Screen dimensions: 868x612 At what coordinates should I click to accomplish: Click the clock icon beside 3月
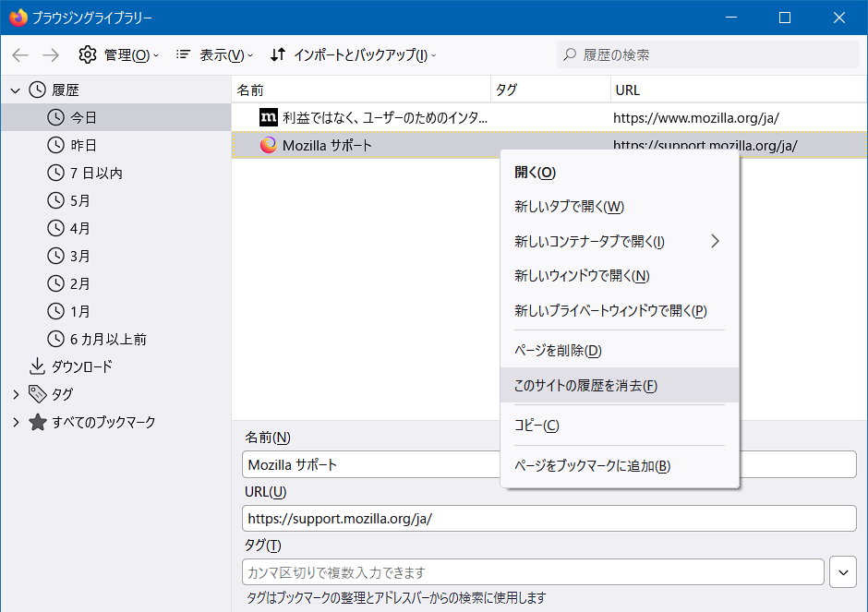[55, 256]
